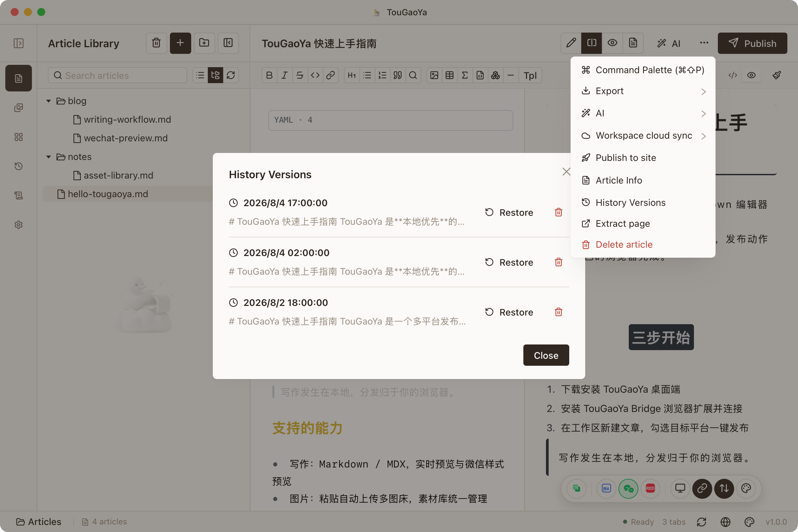
Task: Select Publish to site menu item
Action: (x=643, y=158)
